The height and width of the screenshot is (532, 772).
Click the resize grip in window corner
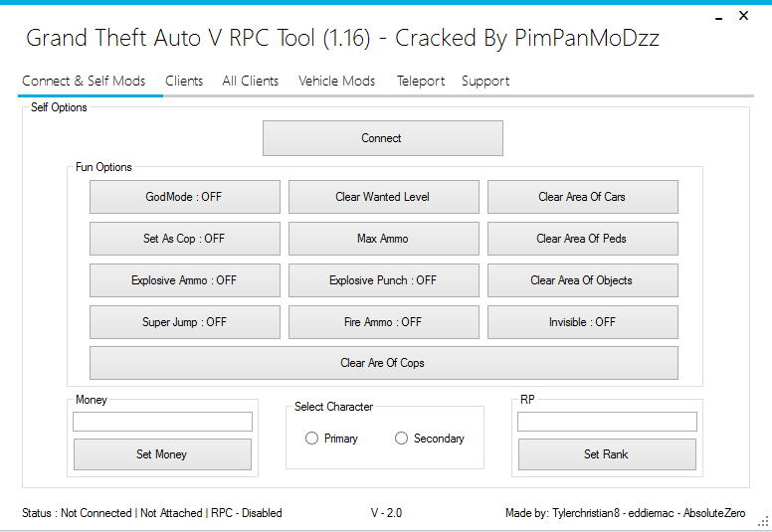pyautogui.click(x=764, y=522)
